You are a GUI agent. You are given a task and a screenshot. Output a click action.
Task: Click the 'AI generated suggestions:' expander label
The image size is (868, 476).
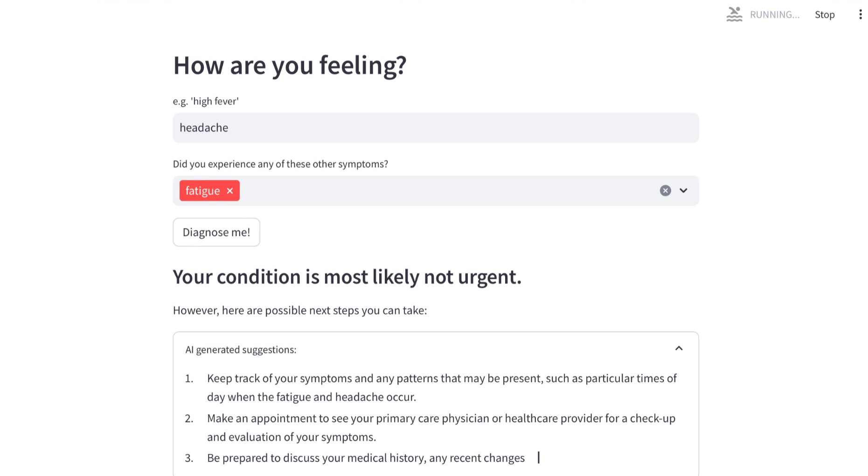[x=241, y=350]
